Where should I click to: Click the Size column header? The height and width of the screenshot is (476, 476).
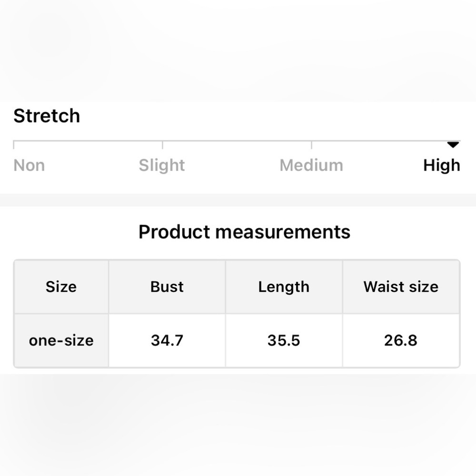(x=61, y=287)
